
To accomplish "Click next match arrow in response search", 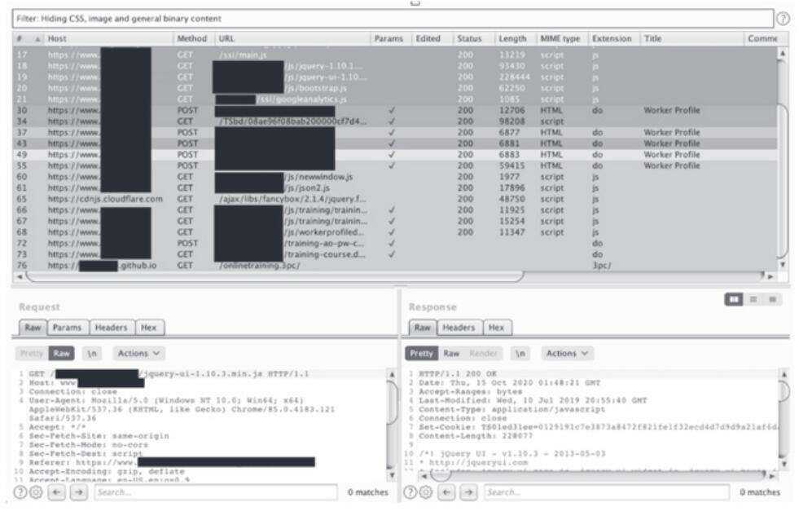I will (x=468, y=492).
